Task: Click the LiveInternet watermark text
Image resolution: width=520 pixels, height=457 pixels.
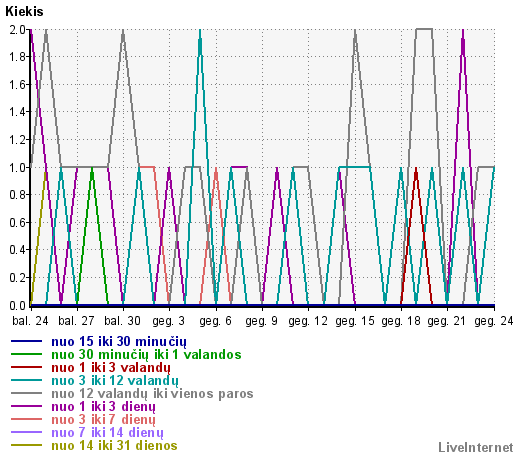Action: tap(476, 448)
